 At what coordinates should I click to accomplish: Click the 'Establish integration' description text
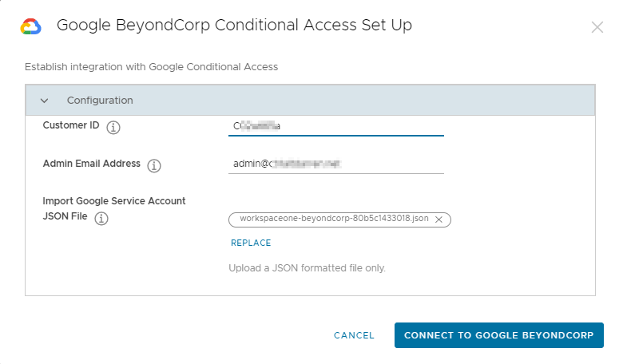[x=151, y=67]
